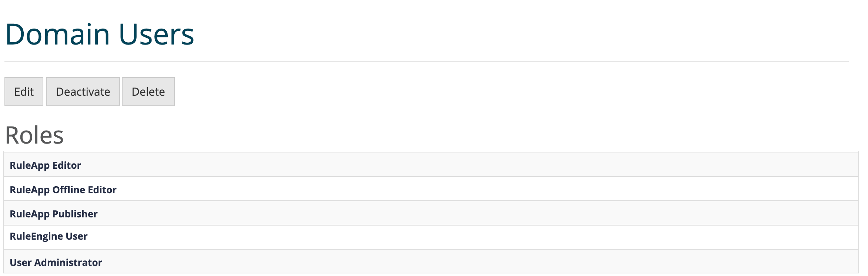Image resolution: width=868 pixels, height=276 pixels.
Task: Click the Delete button
Action: pyautogui.click(x=148, y=92)
